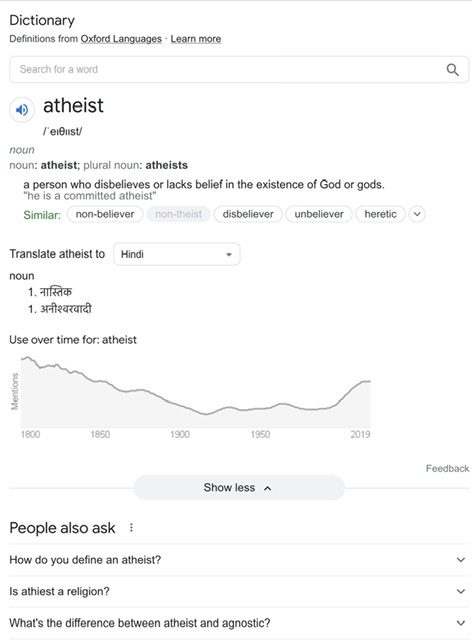Click the 2019 endpoint of usage graph
Screen dimensions: 472x640
coord(370,382)
